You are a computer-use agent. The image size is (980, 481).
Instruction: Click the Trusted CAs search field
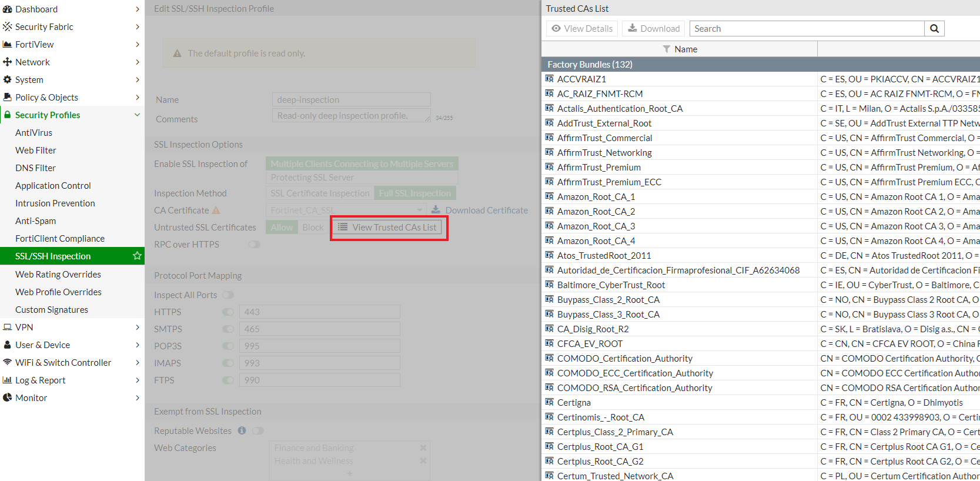click(807, 29)
